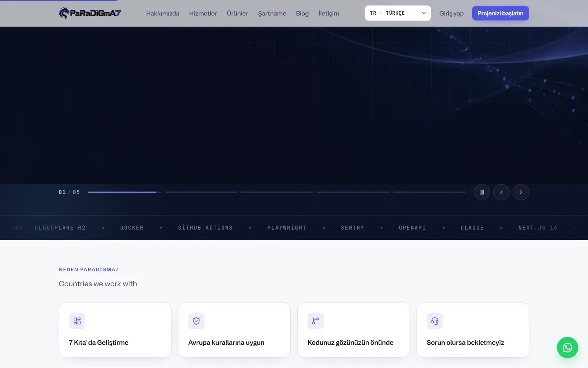Pause the hero slideshow
The width and height of the screenshot is (588, 368).
pyautogui.click(x=481, y=192)
